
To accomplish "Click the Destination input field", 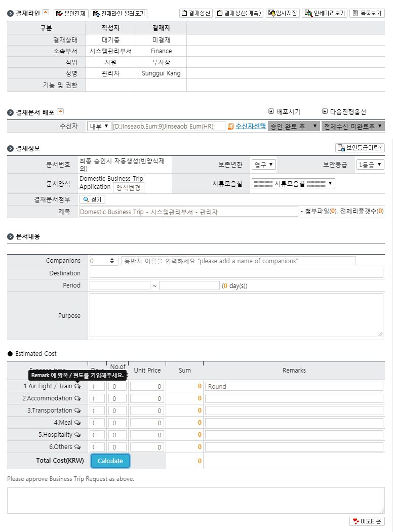I will (x=236, y=273).
